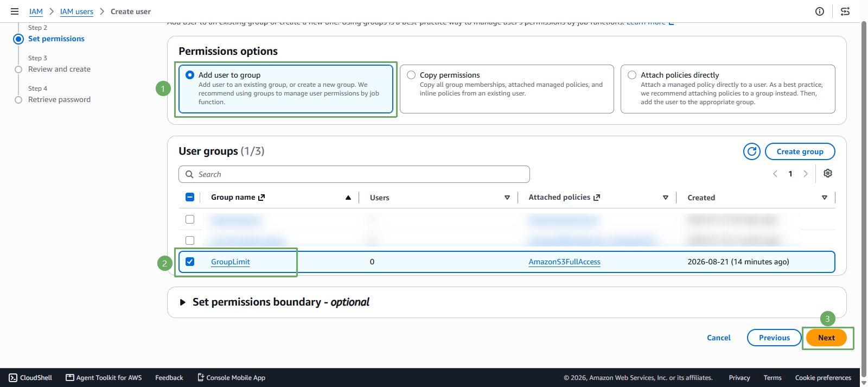The width and height of the screenshot is (868, 387).
Task: Sort by Created column arrow
Action: (x=825, y=198)
